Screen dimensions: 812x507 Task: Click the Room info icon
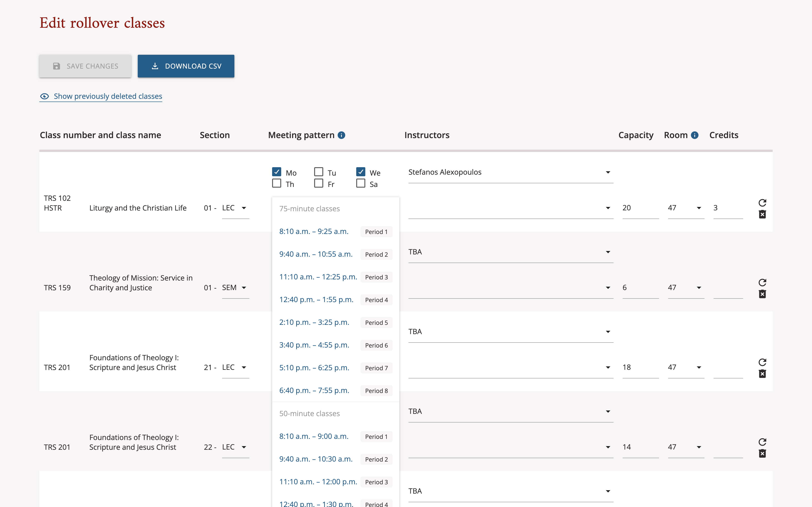[x=694, y=135]
